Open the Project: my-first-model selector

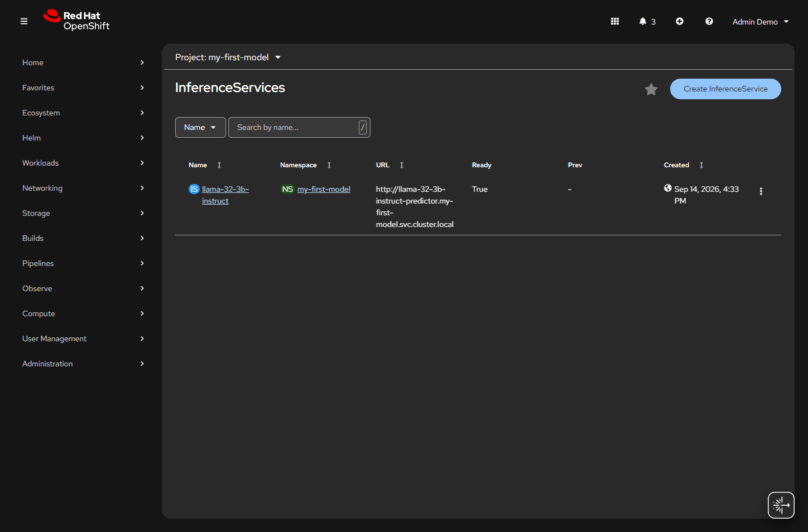228,57
